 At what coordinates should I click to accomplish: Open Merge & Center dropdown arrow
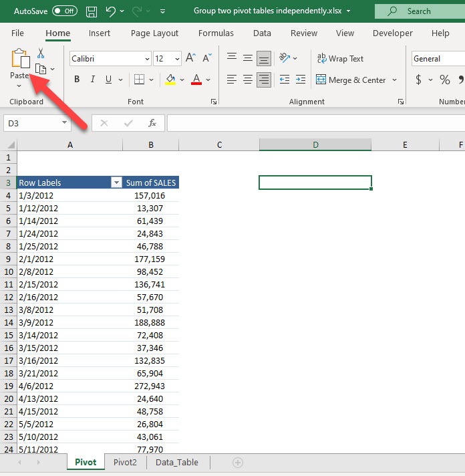click(394, 80)
